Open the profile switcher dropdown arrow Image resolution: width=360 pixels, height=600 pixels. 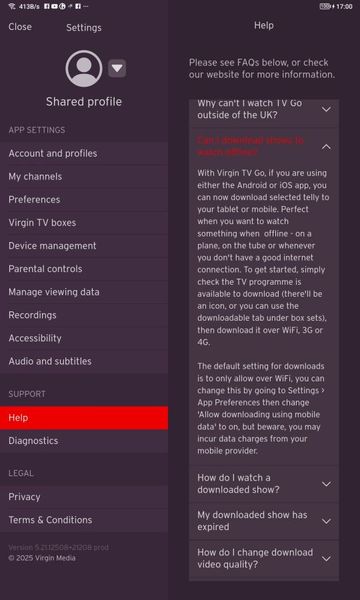click(117, 68)
